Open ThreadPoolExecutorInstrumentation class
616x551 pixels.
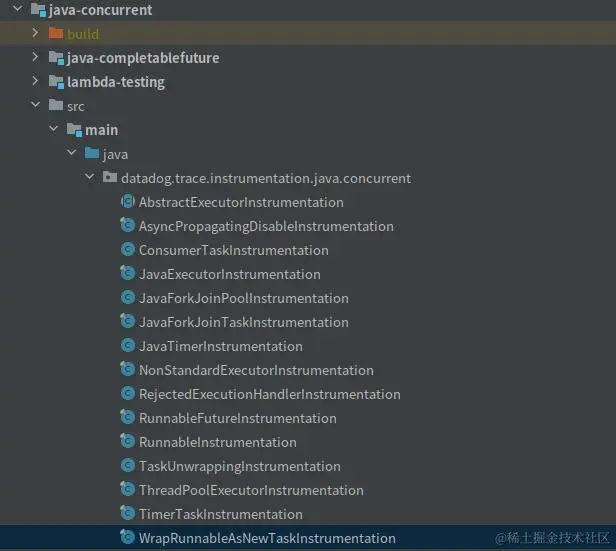click(251, 490)
